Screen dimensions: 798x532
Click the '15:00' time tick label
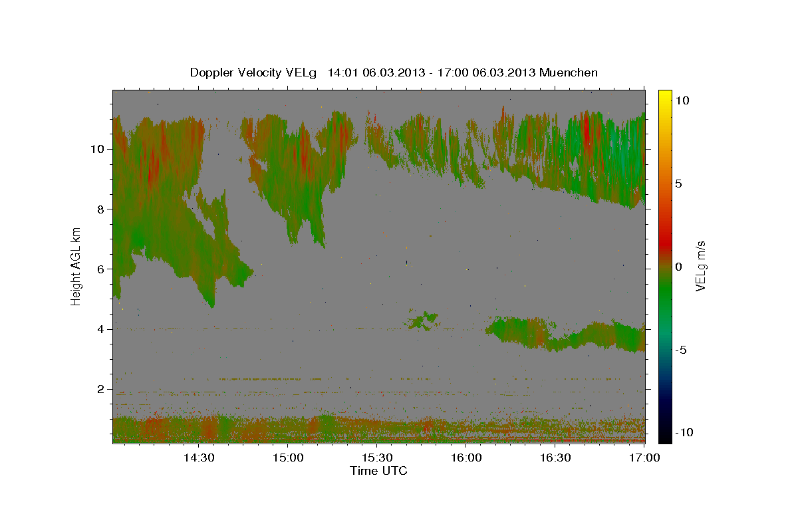point(288,458)
